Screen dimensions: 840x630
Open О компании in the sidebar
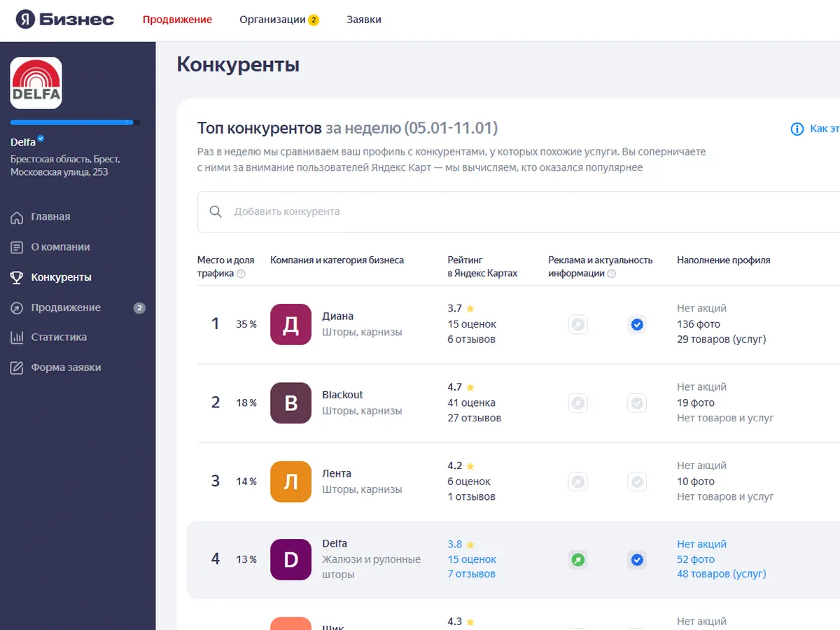[60, 247]
